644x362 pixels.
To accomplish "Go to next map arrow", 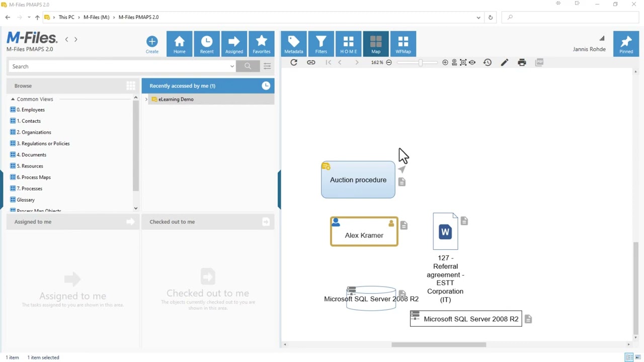I will pos(357,62).
